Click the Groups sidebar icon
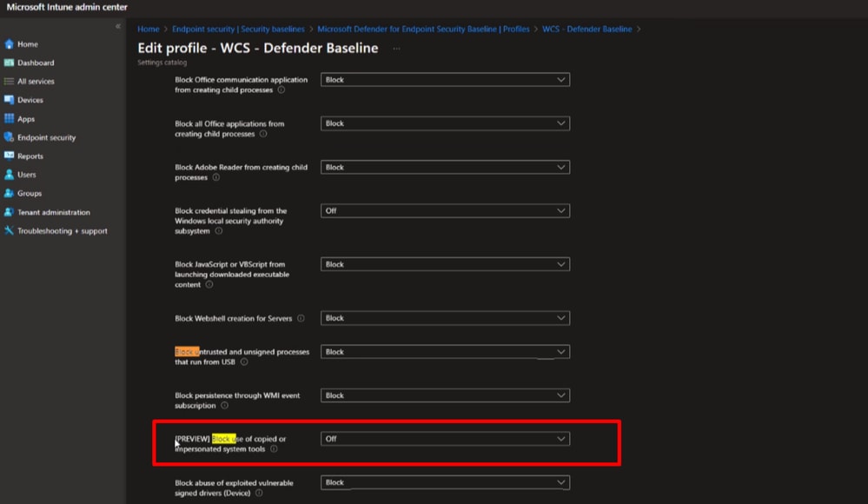Viewport: 868px width, 504px height. click(x=9, y=193)
